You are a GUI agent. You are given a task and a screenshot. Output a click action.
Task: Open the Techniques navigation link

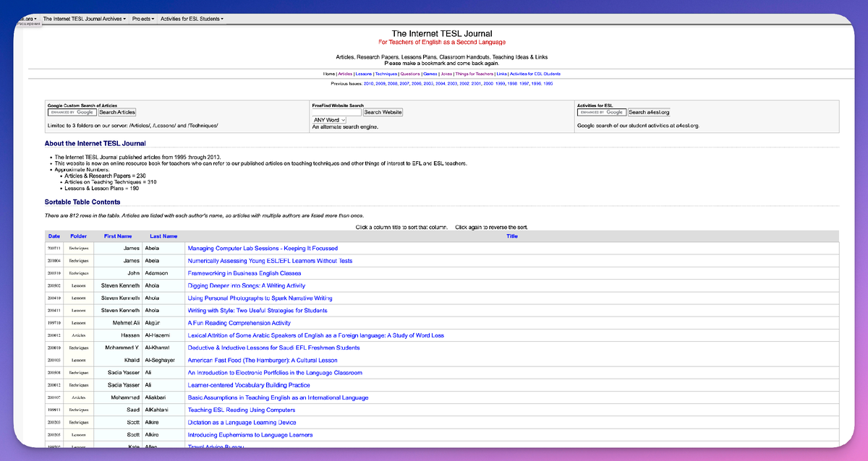pos(386,74)
